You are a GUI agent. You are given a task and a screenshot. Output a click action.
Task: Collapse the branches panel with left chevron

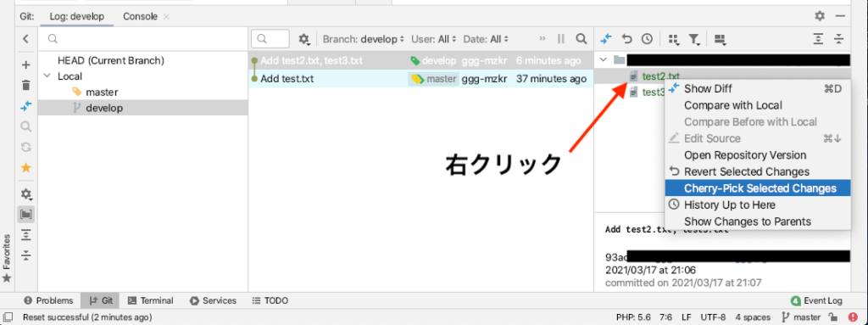click(25, 39)
